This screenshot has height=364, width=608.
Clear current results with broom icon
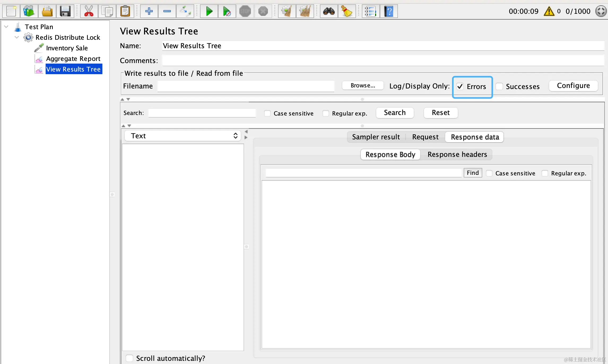287,11
